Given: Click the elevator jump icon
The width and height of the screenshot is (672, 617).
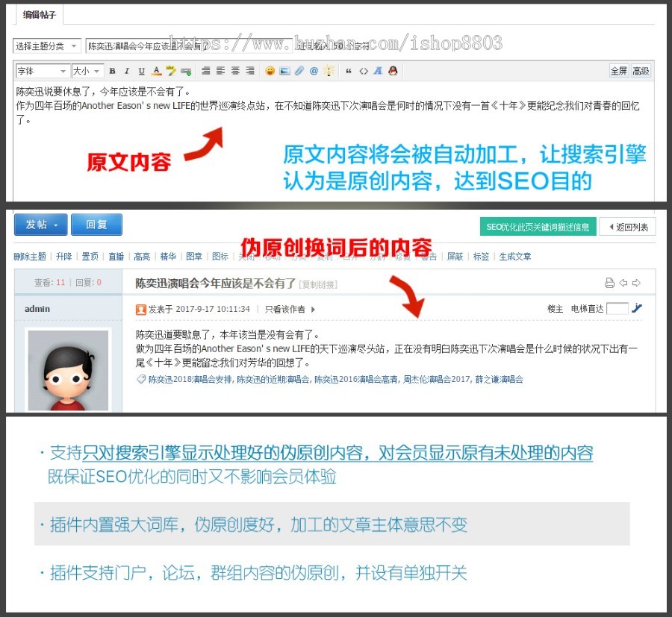Looking at the screenshot, I should (637, 308).
